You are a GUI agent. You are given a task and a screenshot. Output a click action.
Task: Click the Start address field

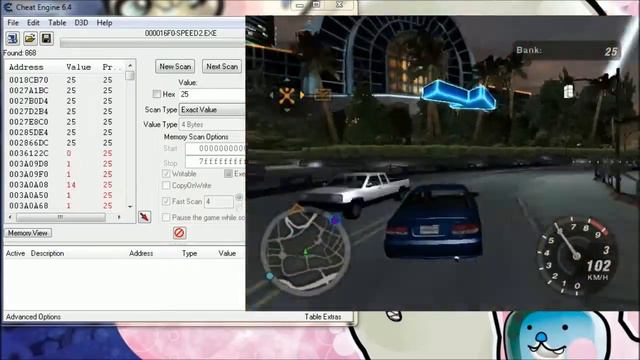(x=215, y=149)
